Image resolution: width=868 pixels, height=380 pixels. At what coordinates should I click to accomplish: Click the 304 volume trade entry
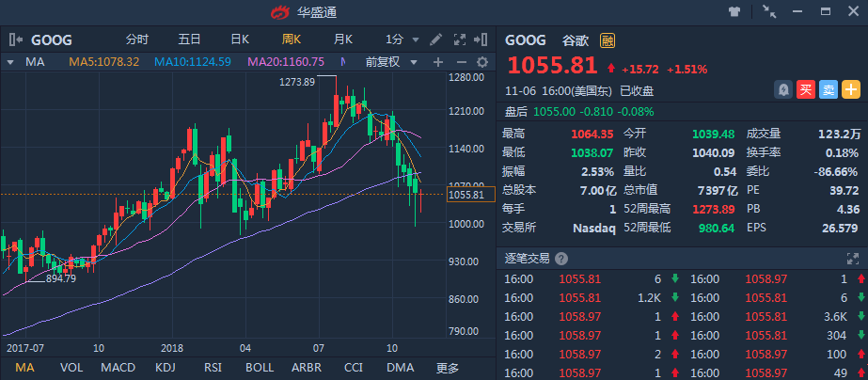[837, 335]
